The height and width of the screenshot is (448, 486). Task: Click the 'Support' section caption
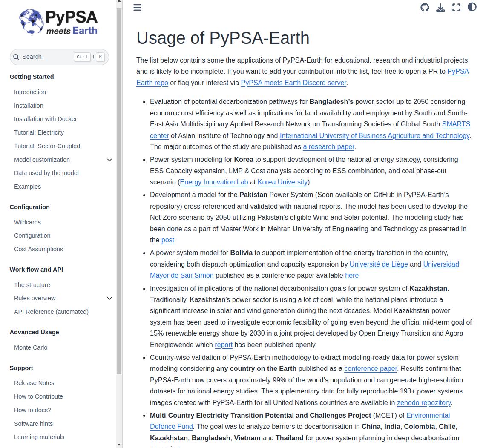coord(21,368)
